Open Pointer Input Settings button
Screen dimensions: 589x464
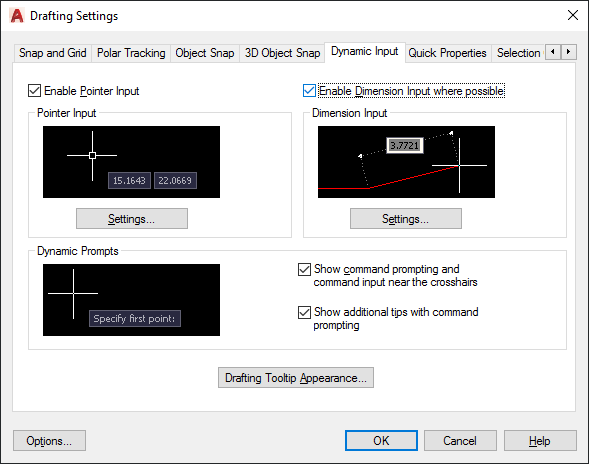click(x=132, y=219)
